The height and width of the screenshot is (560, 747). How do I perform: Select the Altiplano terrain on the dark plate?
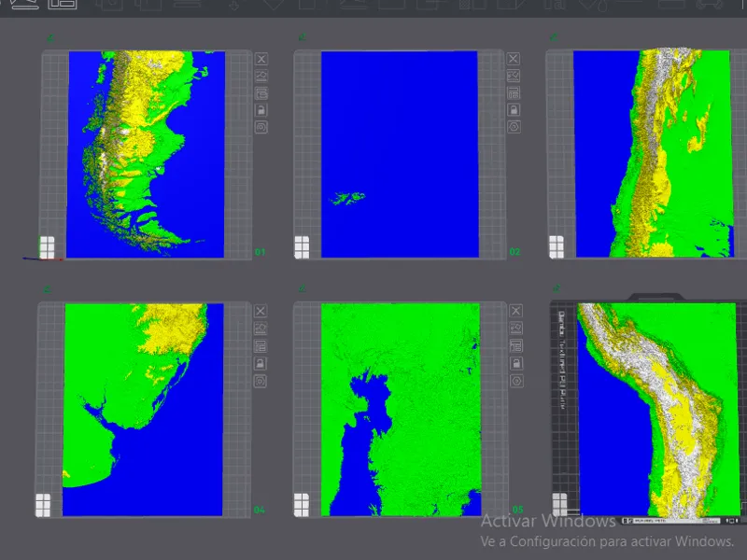[x=657, y=411]
